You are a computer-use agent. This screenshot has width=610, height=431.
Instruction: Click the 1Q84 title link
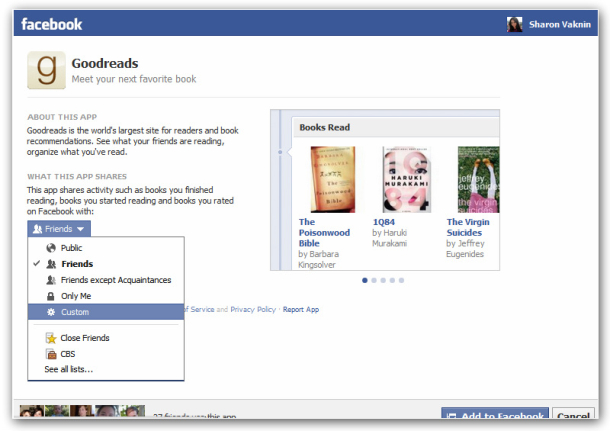tap(384, 222)
